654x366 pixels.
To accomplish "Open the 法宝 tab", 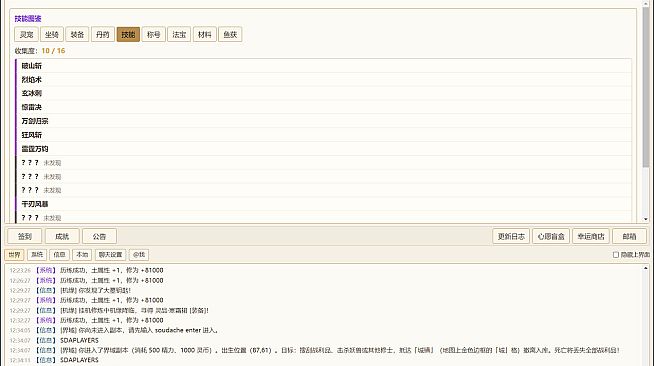I will [179, 35].
